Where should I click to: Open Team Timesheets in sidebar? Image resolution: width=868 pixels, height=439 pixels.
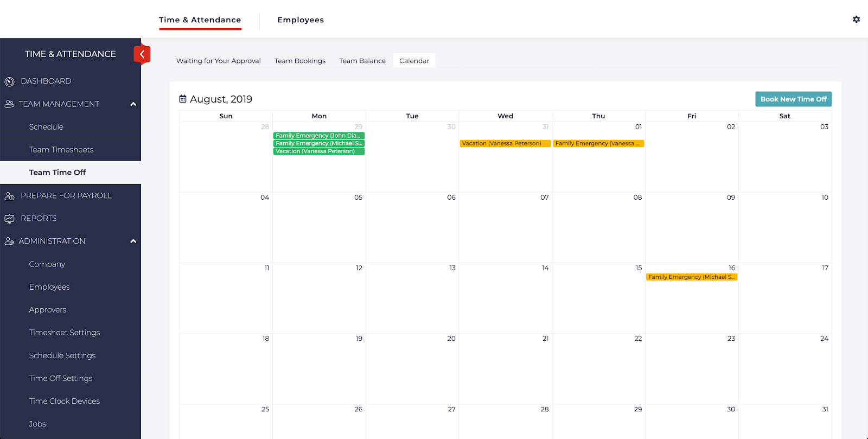[x=61, y=150]
